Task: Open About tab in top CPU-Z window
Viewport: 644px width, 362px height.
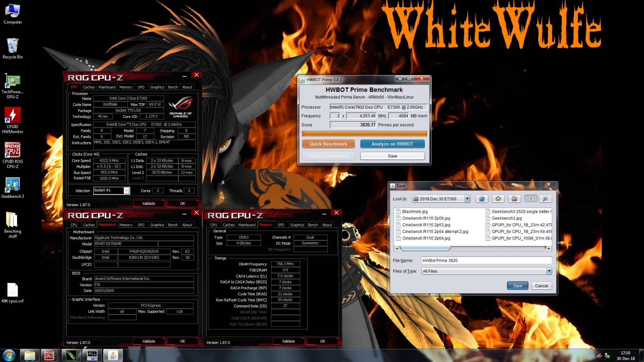Action: 187,87
